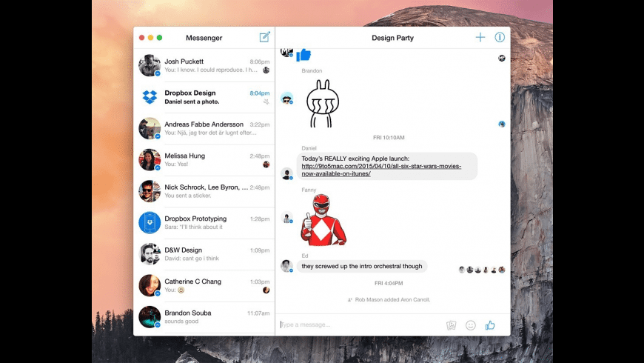Click the read receipt avatar in Josh Puckett row
Viewport: 644px width, 363px height.
pyautogui.click(x=266, y=70)
